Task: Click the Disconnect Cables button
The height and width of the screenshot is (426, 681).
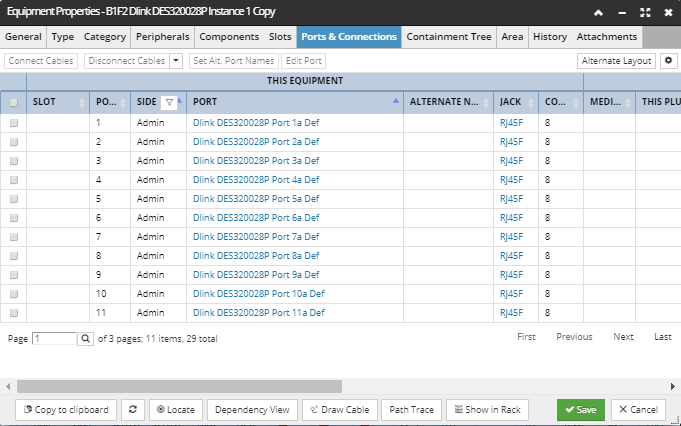Action: coord(127,61)
